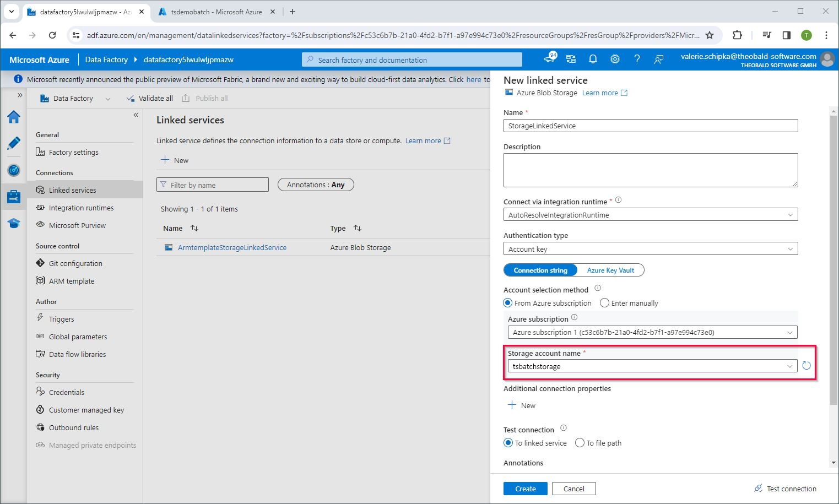This screenshot has width=839, height=504.
Task: Click the panel vertical scrollbar down arrow
Action: [x=833, y=463]
